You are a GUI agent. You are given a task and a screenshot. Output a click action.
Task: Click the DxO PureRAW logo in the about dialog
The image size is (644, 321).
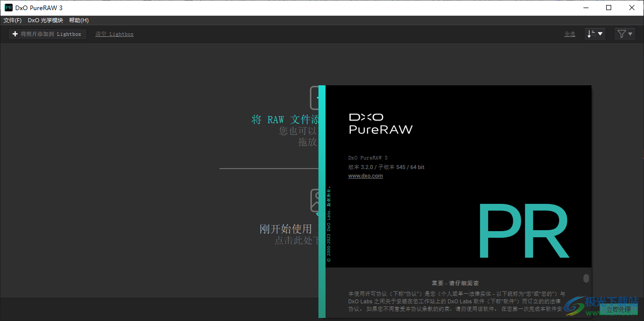pos(381,124)
